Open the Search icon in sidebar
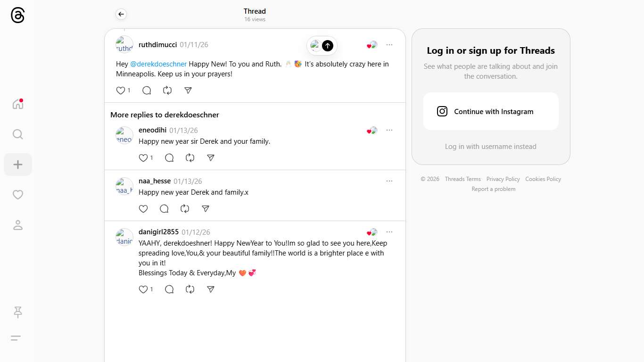 [x=18, y=134]
